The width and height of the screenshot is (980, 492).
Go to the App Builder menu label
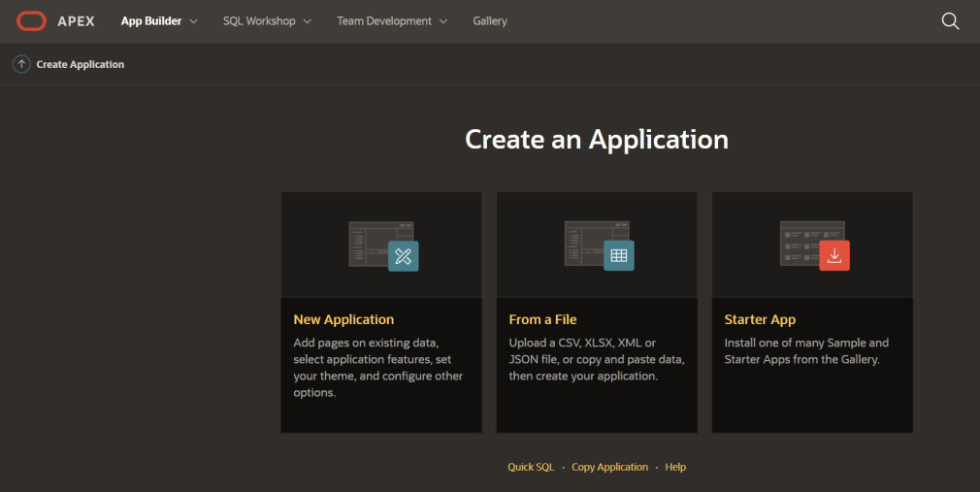click(150, 20)
